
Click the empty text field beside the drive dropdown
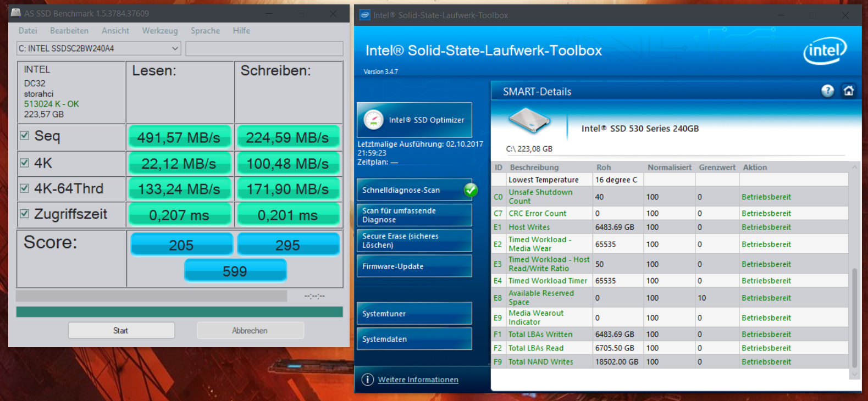[264, 48]
